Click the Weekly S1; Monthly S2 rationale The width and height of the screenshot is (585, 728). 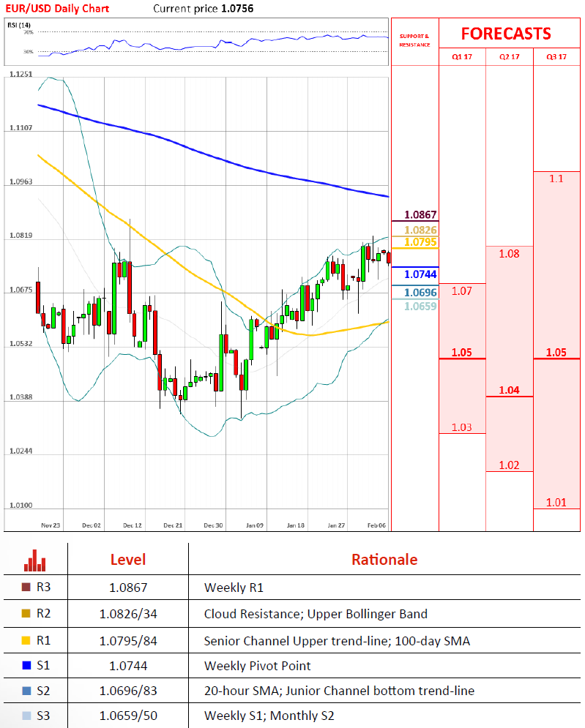(x=269, y=716)
